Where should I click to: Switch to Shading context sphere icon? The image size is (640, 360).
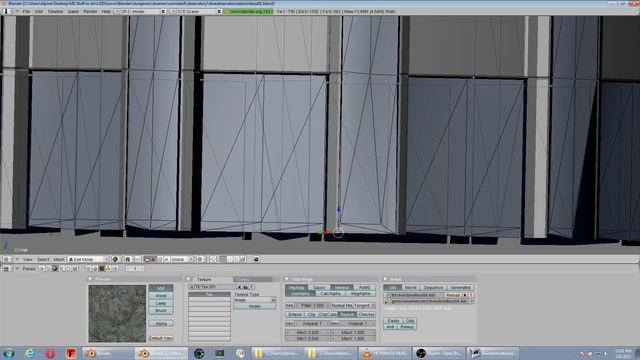tap(54, 269)
